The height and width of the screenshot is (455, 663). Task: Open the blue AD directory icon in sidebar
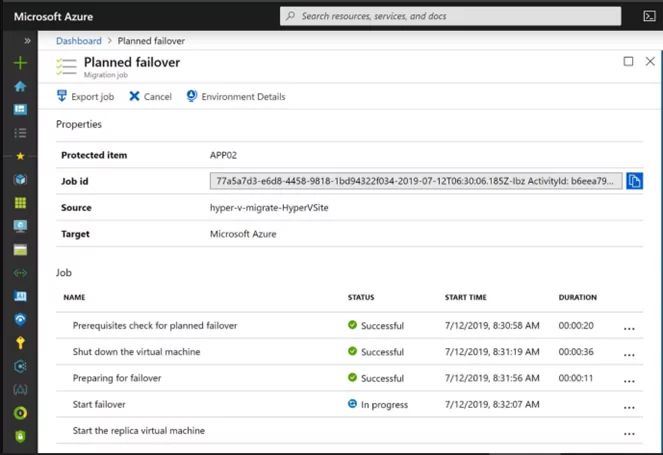point(20,296)
